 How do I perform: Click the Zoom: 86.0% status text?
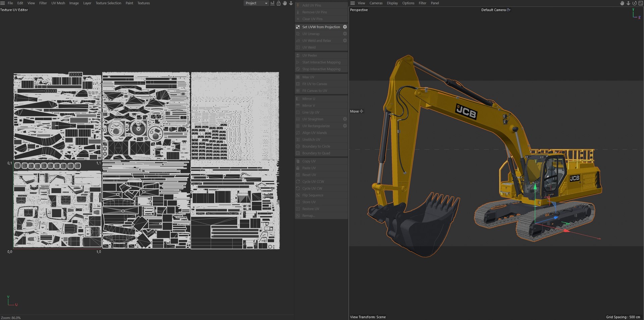point(11,318)
